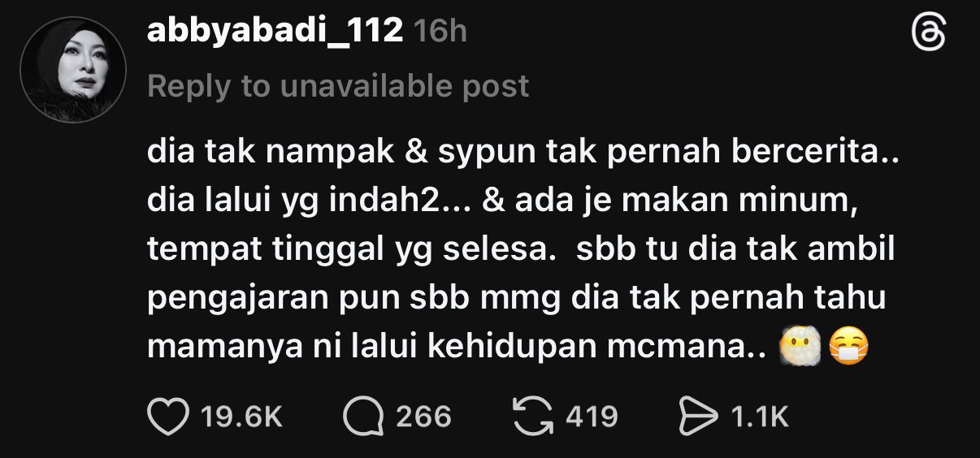
Task: Click the face with medical mask emoji
Action: click(849, 346)
